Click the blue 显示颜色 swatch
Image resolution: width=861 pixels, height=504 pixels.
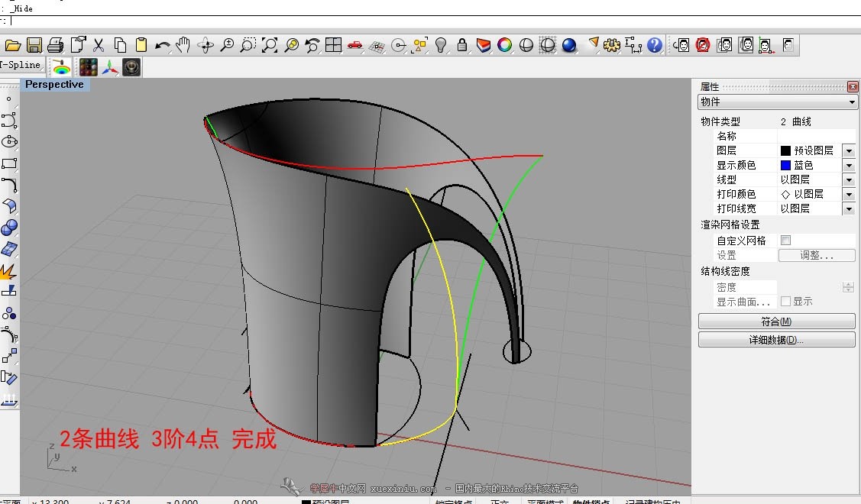click(786, 165)
